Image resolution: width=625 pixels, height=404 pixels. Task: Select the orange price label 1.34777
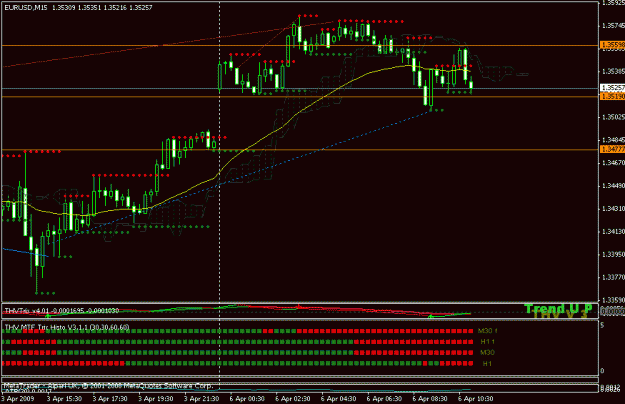click(x=612, y=149)
